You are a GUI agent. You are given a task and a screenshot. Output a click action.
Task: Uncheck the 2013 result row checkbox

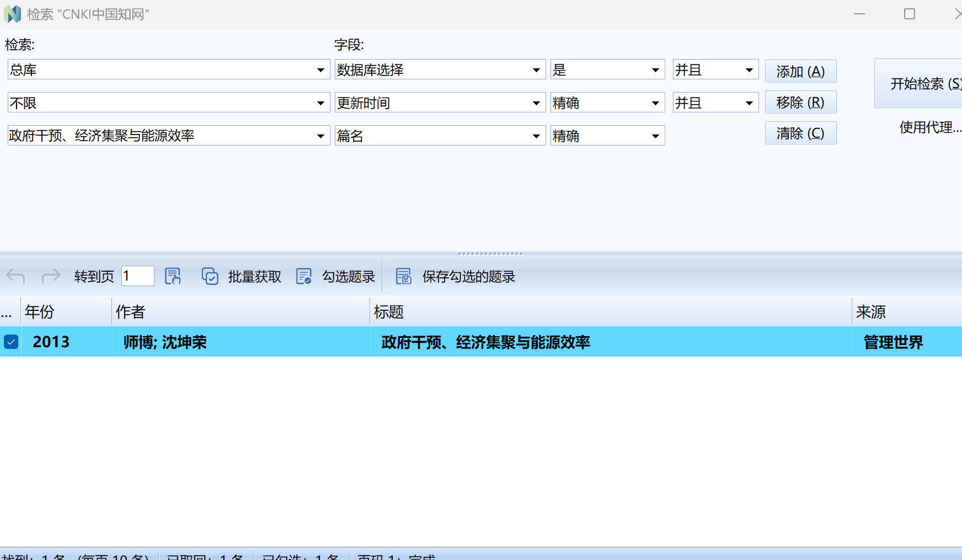[x=10, y=342]
